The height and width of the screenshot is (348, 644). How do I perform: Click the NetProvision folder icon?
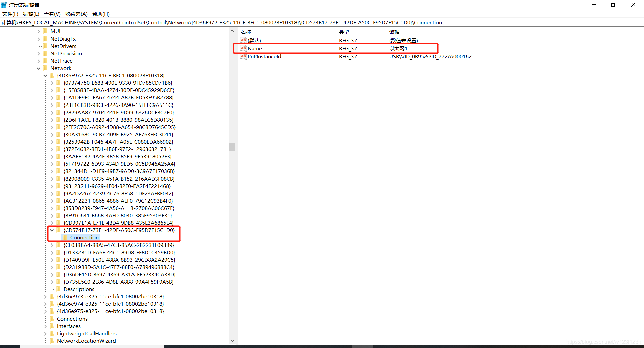45,53
